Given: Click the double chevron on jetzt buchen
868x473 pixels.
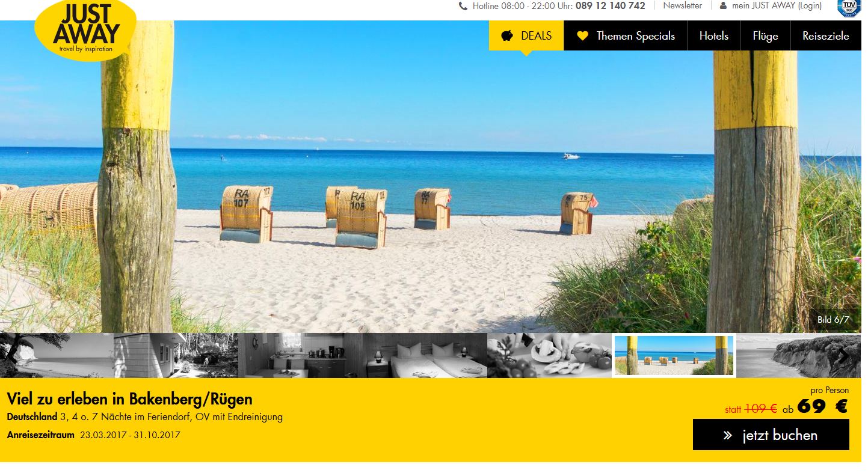Looking at the screenshot, I should [728, 435].
